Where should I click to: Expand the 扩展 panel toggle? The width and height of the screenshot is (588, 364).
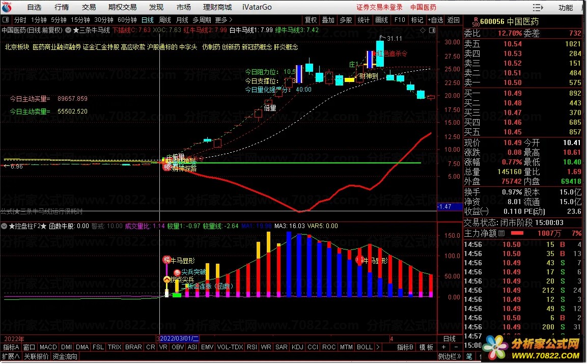coord(11,356)
